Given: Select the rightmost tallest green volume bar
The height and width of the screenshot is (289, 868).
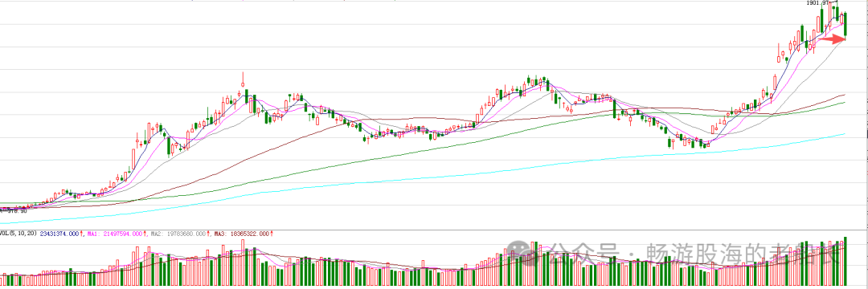Looking at the screenshot, I should coord(845,262).
